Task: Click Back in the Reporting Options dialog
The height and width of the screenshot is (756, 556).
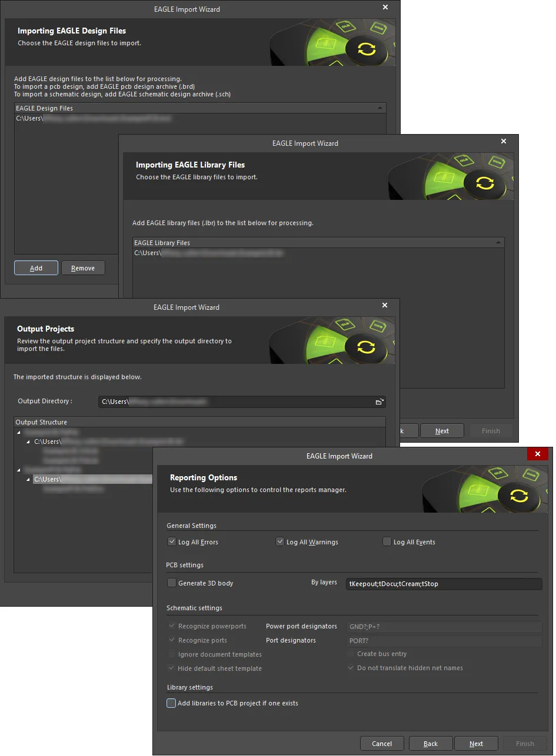Action: (431, 744)
